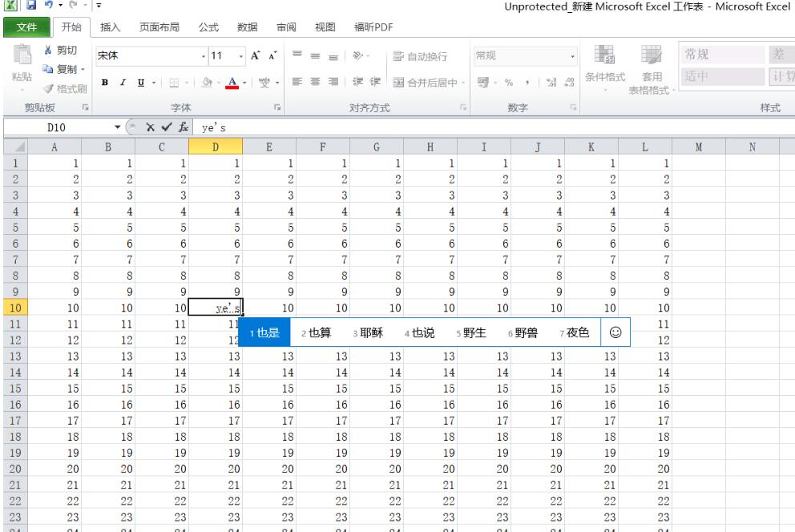Click the decrease decimal icon
Screen dimensions: 795x532
[569, 82]
